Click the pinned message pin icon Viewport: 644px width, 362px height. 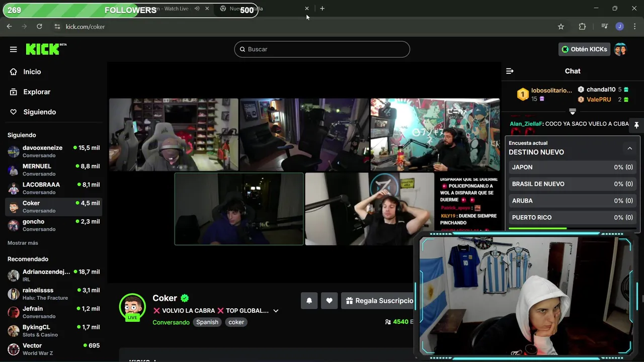click(636, 125)
